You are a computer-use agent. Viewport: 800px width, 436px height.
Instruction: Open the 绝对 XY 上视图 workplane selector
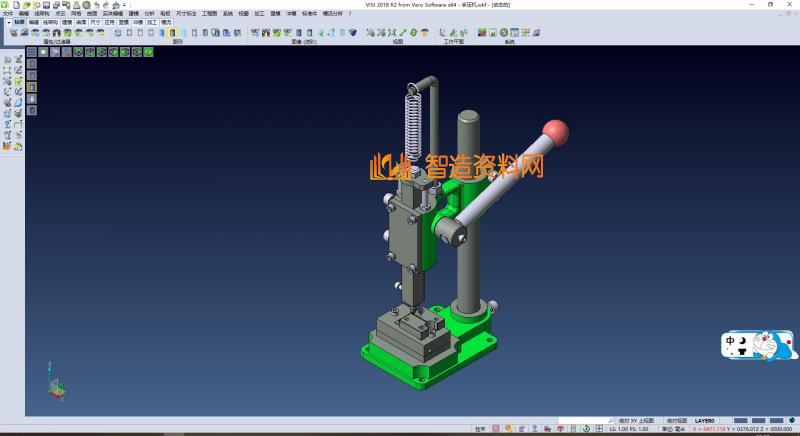(x=635, y=421)
